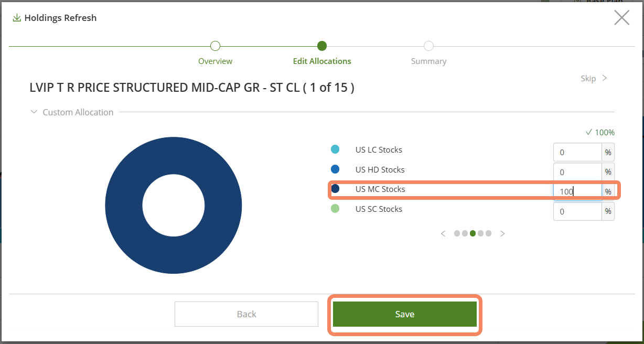Go to fourth pagination dot
This screenshot has height=344, width=644.
coord(480,234)
